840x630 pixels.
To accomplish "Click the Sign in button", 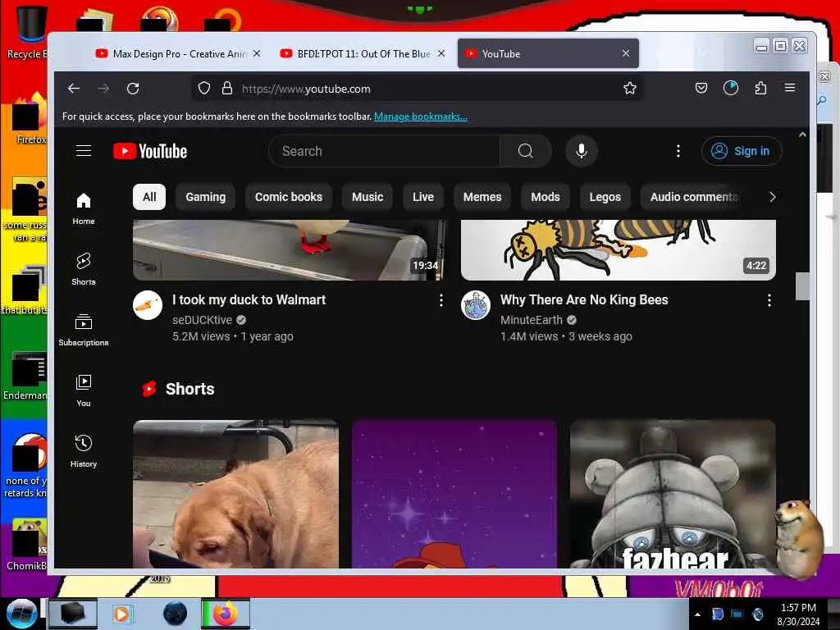I will coord(742,151).
